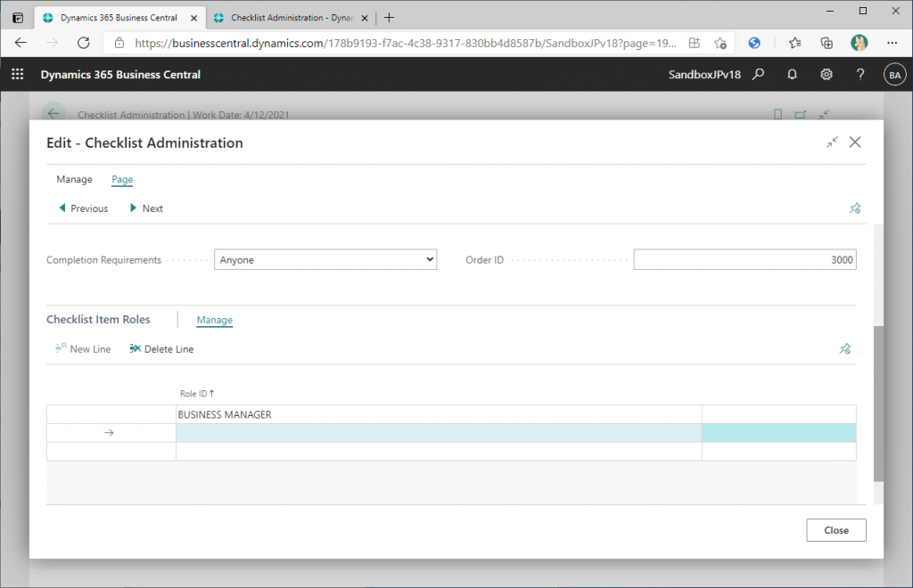Go to the Previous record
The width and height of the screenshot is (913, 588).
pos(83,208)
